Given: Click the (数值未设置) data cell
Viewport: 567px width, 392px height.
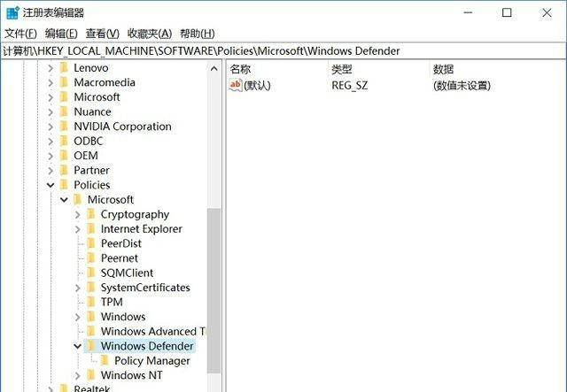Looking at the screenshot, I should click(462, 86).
